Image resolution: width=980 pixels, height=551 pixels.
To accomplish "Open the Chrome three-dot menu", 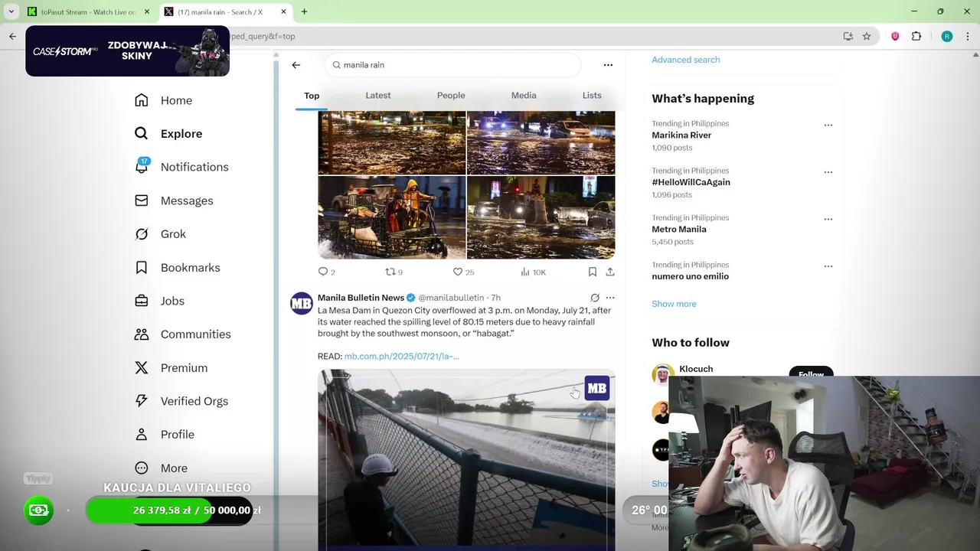I will [x=968, y=36].
